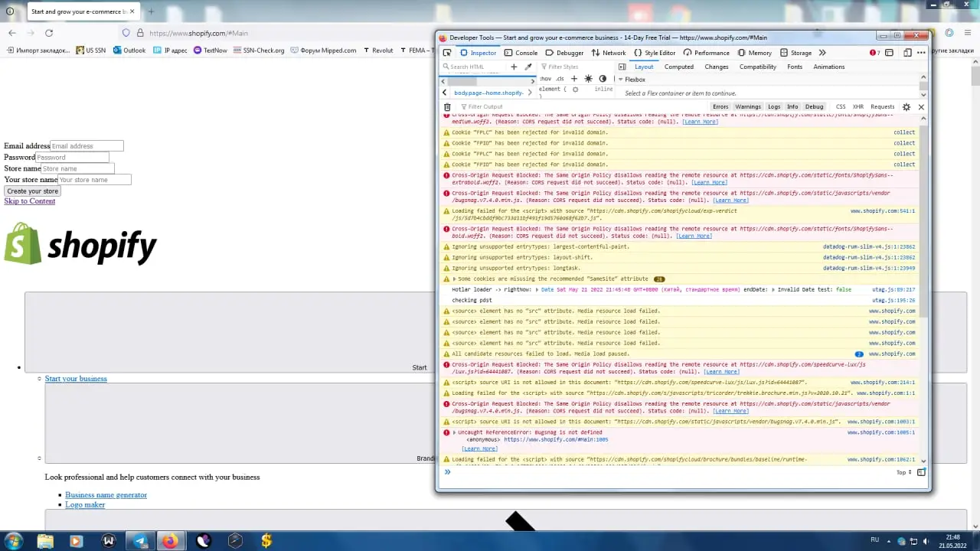Viewport: 980px width, 551px height.
Task: Click the Filter Styles field
Action: coord(574,67)
